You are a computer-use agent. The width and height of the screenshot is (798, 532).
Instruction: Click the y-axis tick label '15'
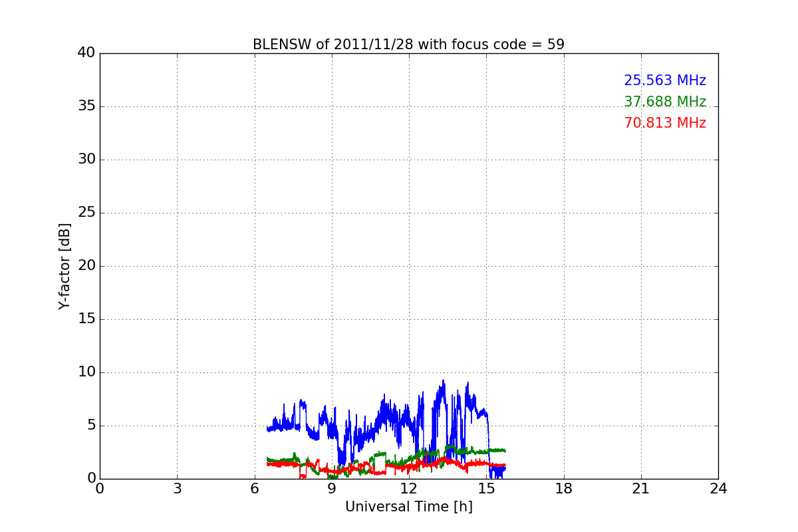86,319
